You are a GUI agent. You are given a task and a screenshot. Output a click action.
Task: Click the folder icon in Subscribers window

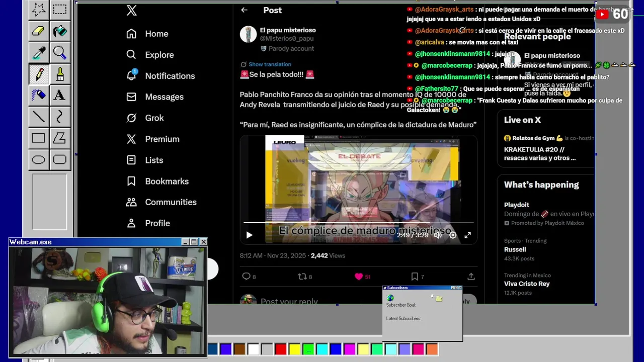pos(439,299)
